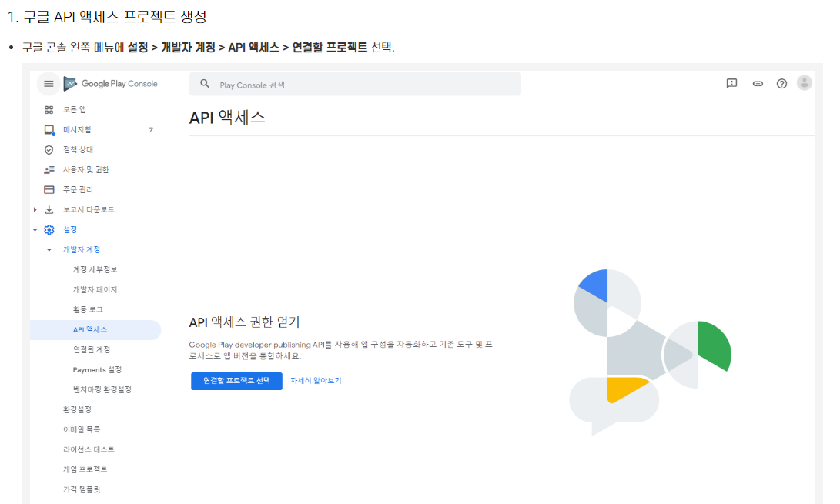The height and width of the screenshot is (504, 840).
Task: Click the 연결할 프로젝트 선택 button
Action: point(237,381)
